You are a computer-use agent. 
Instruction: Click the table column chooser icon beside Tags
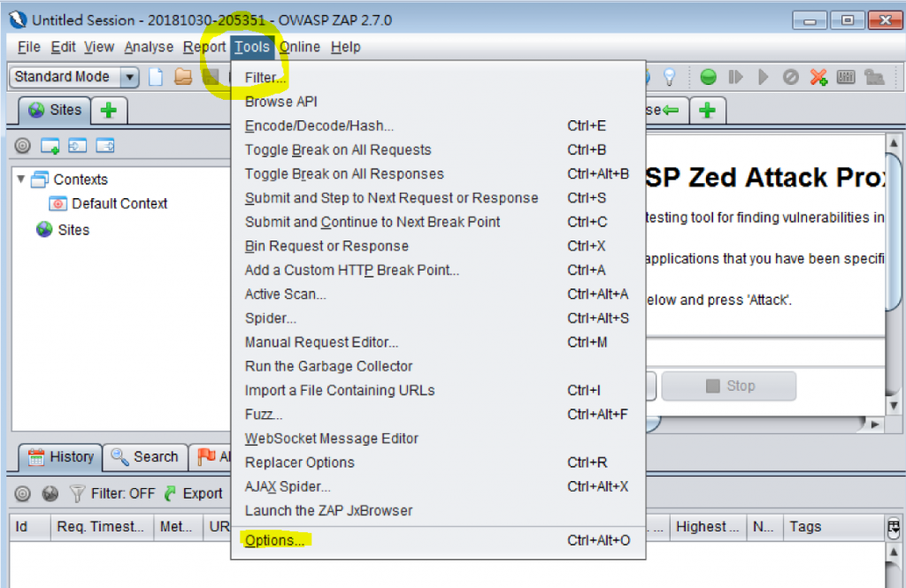click(894, 527)
